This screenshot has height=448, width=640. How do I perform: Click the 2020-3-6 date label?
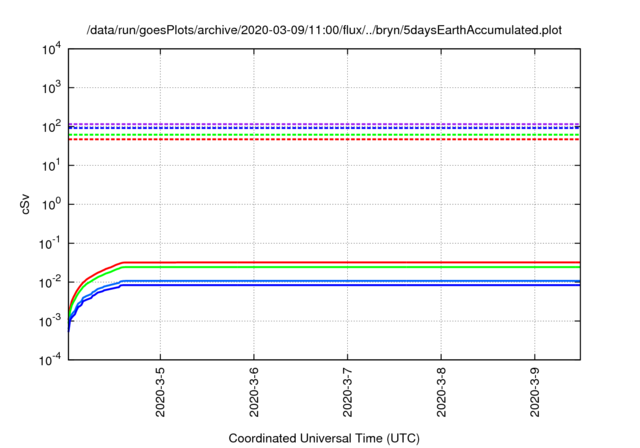coord(254,392)
